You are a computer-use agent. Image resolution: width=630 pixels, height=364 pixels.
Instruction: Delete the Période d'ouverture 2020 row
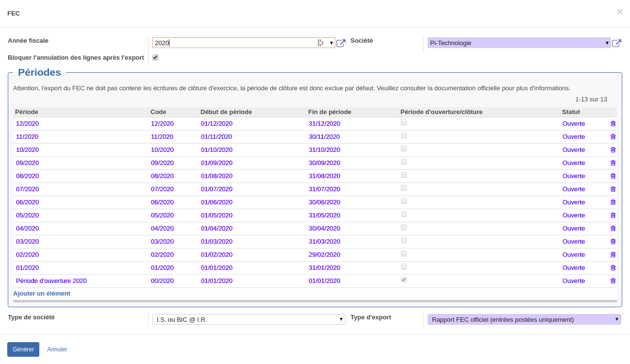coord(613,281)
